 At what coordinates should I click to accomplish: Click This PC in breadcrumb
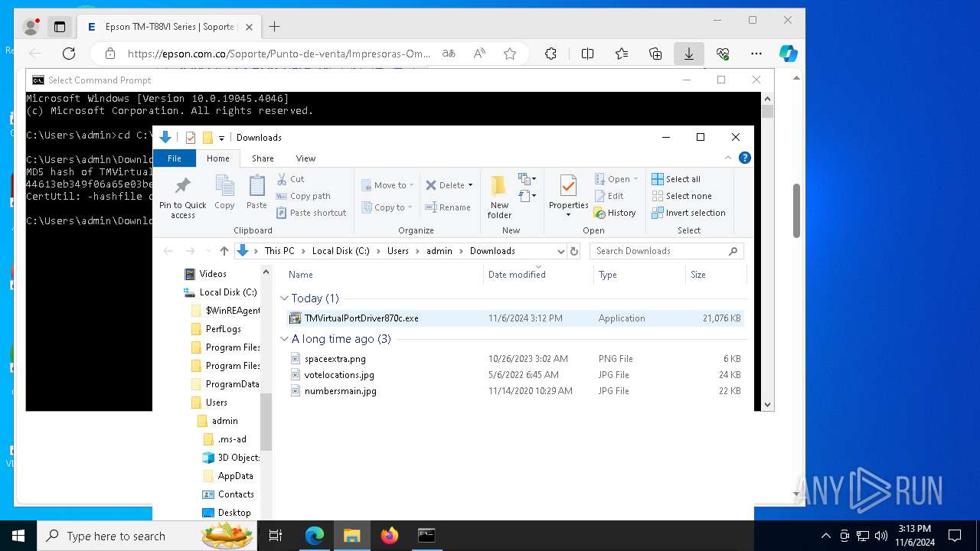coord(279,251)
